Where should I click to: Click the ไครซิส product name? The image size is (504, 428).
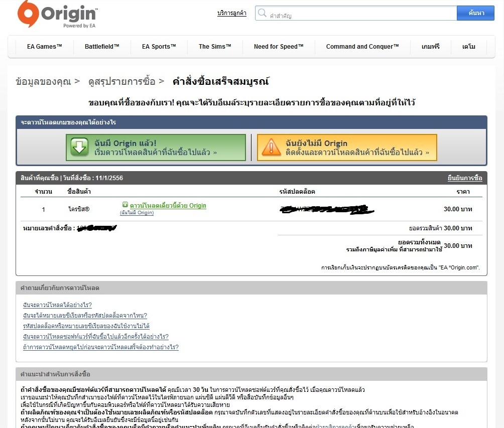click(x=79, y=209)
